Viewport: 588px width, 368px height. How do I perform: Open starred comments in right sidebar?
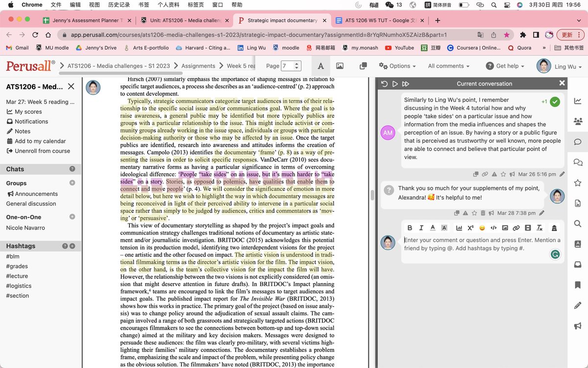578,183
